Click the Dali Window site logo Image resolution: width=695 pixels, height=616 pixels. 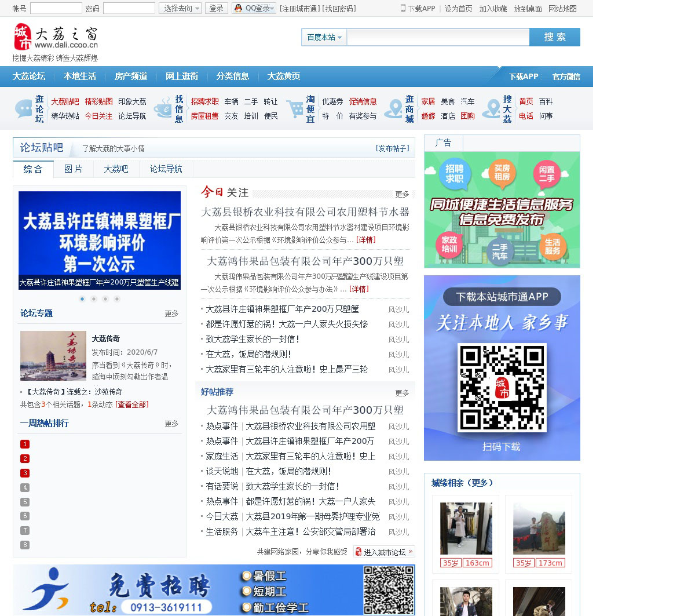(56, 37)
